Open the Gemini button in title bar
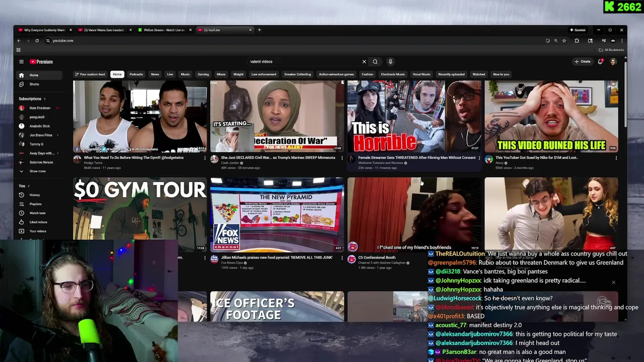The height and width of the screenshot is (362, 644). (x=578, y=30)
